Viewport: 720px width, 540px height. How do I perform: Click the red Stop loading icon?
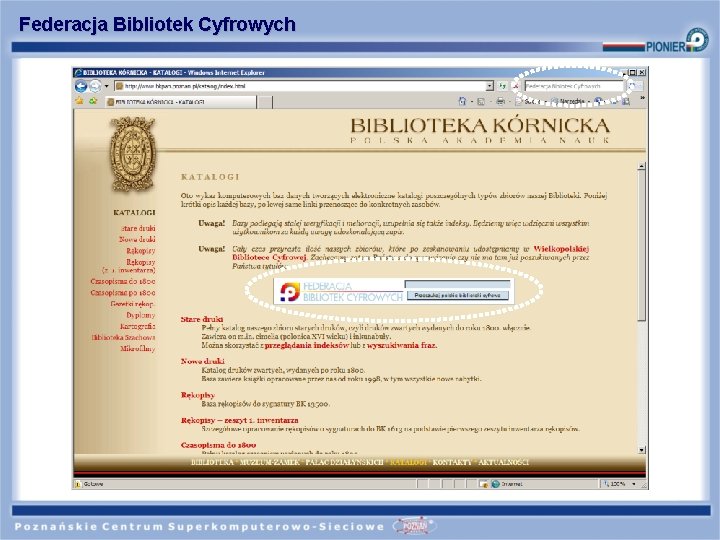(x=516, y=86)
